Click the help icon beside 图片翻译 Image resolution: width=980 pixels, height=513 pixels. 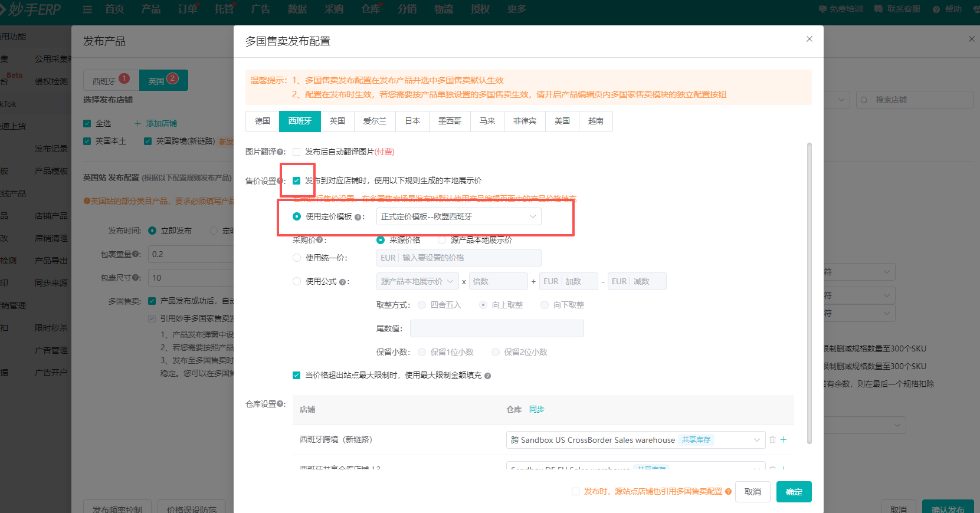pyautogui.click(x=281, y=152)
